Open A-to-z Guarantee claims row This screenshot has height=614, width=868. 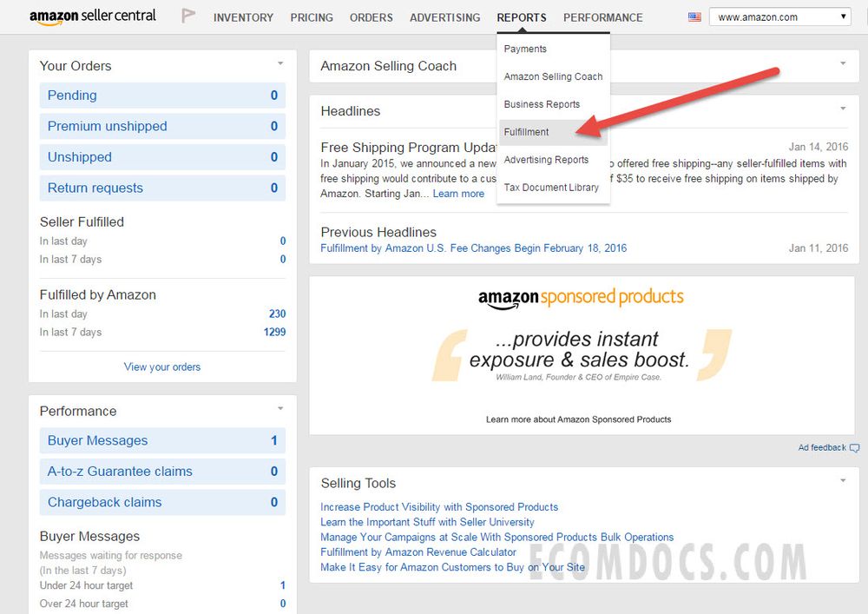tap(162, 472)
